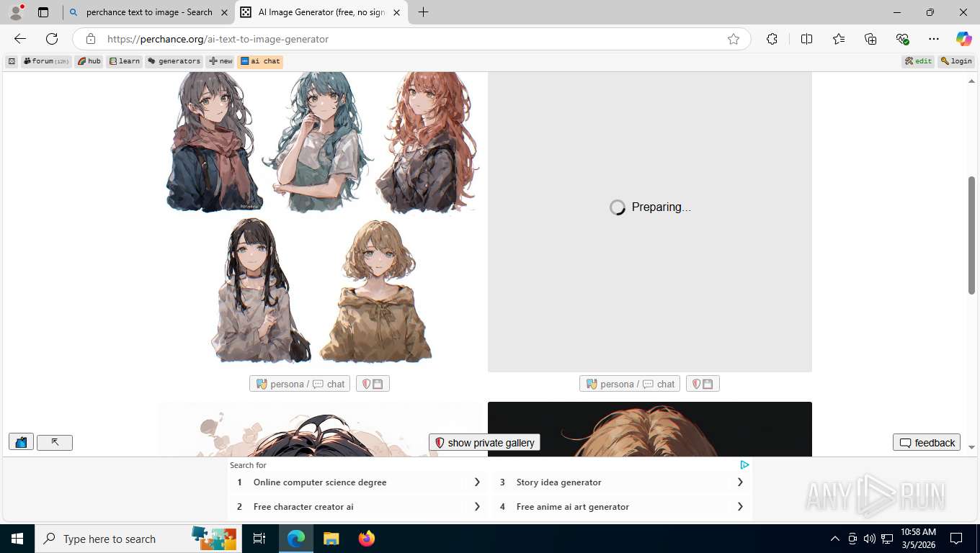980x553 pixels.
Task: Add this page to favorites star
Action: click(734, 39)
